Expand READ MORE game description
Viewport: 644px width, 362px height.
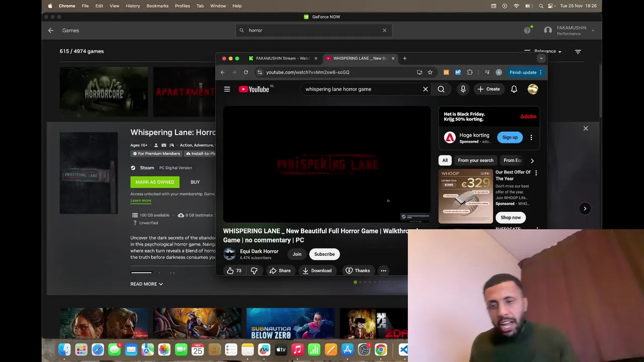(146, 284)
